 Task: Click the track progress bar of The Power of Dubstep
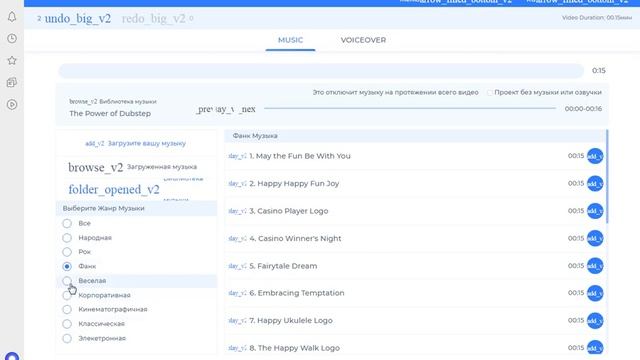[x=410, y=109]
